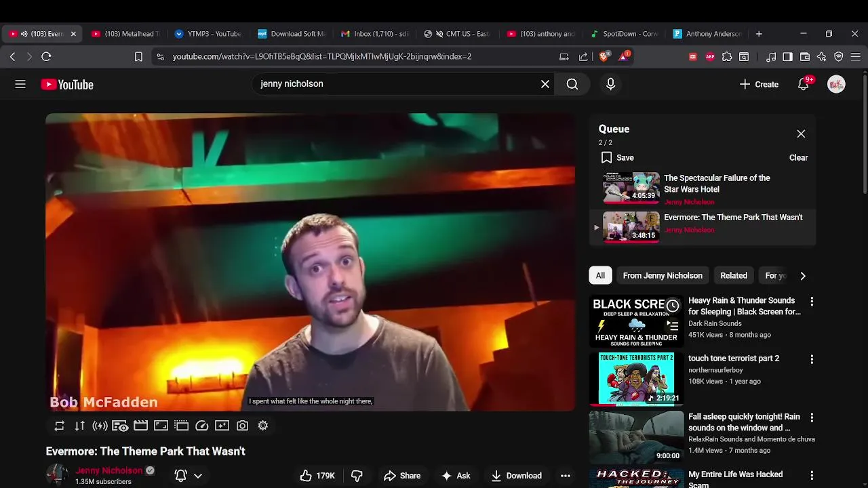
Task: Select From Jenny Nicholson chip
Action: [663, 275]
